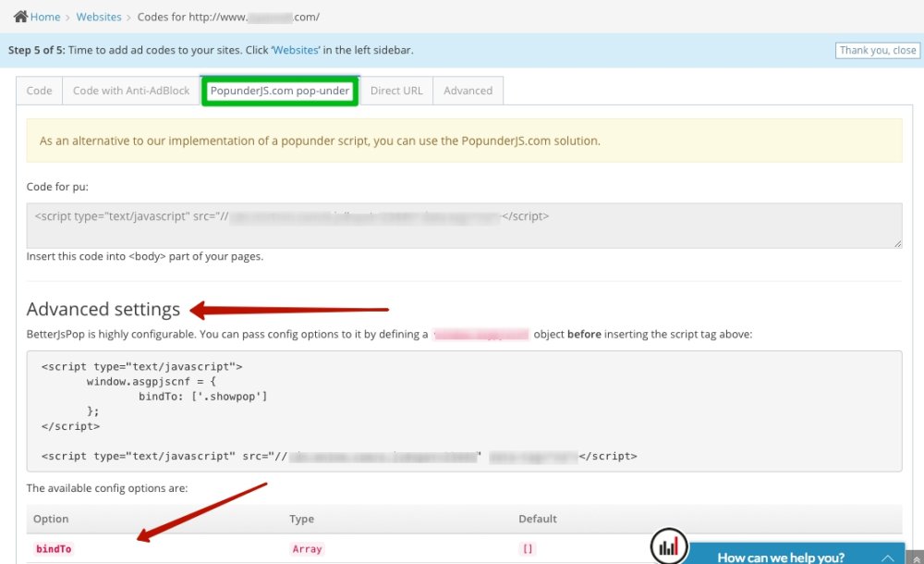Screen dimensions: 924x564
Task: Open the Code with Anti-AdBlock tab
Action: [131, 91]
